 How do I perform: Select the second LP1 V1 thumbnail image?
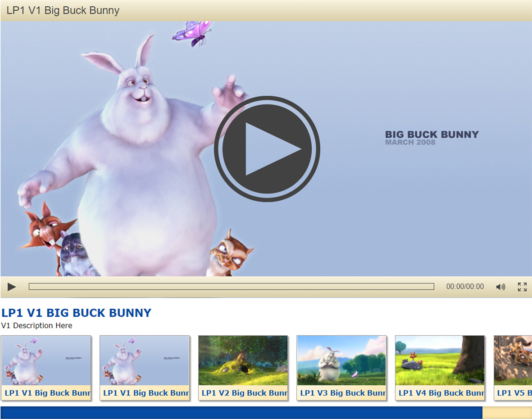145,360
